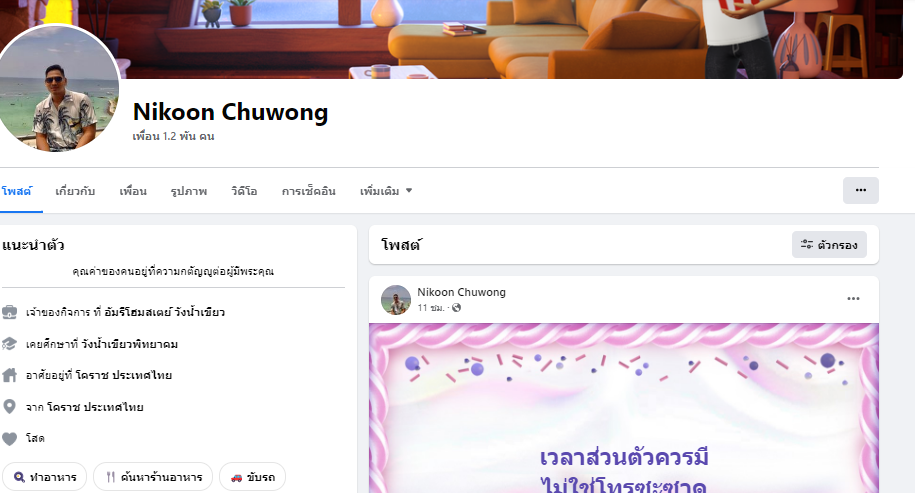Open the ตัวกรอง filter button
Image resolution: width=915 pixels, height=493 pixels.
tap(829, 244)
